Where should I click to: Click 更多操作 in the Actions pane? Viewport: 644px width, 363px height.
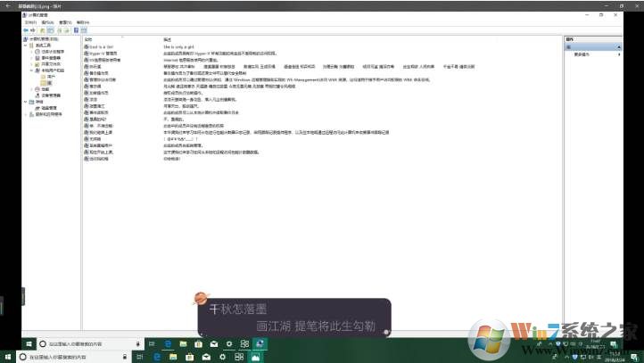[582, 54]
